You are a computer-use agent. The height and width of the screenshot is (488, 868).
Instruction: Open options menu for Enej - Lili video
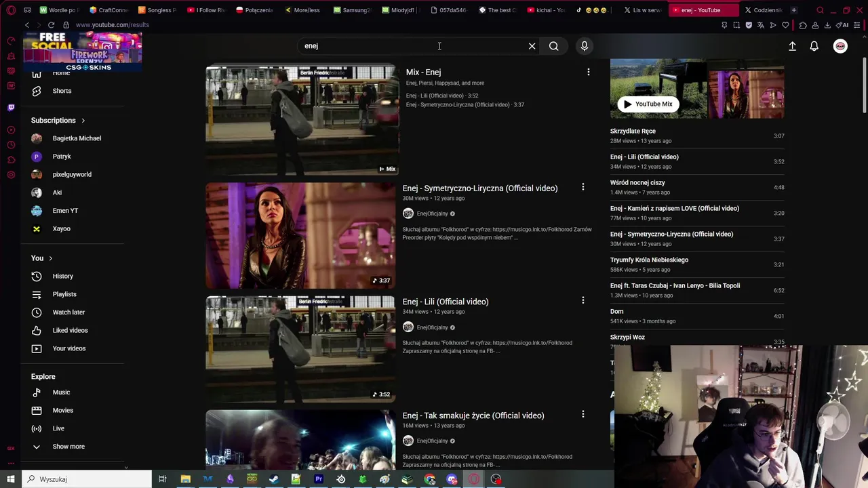click(x=583, y=300)
